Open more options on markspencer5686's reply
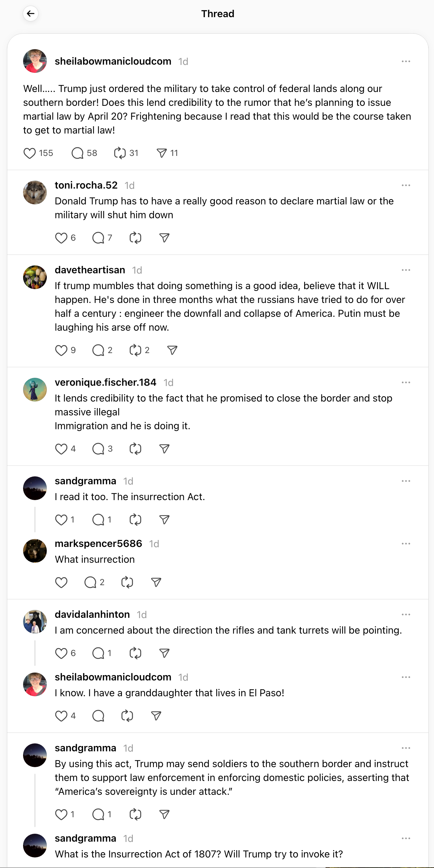The width and height of the screenshot is (434, 868). [x=406, y=544]
